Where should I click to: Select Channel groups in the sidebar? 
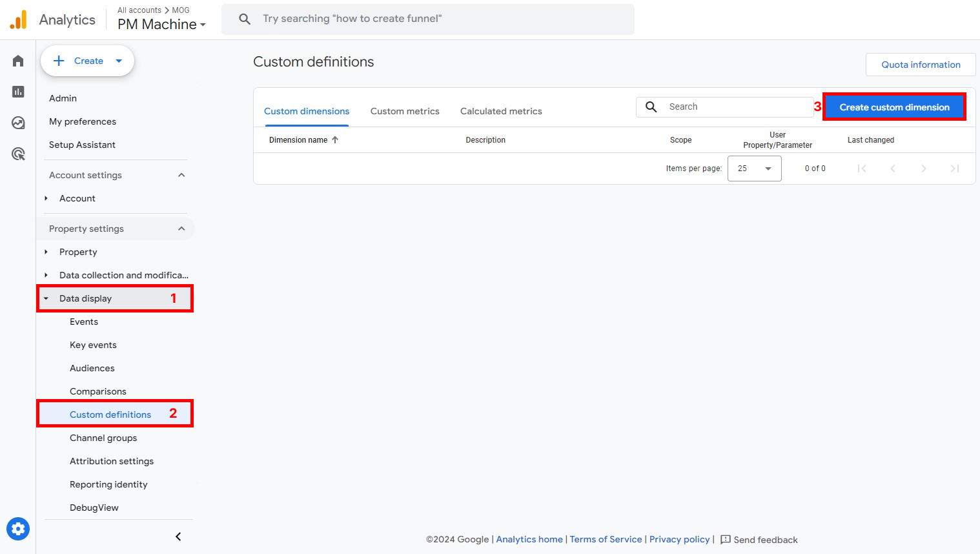pos(103,438)
